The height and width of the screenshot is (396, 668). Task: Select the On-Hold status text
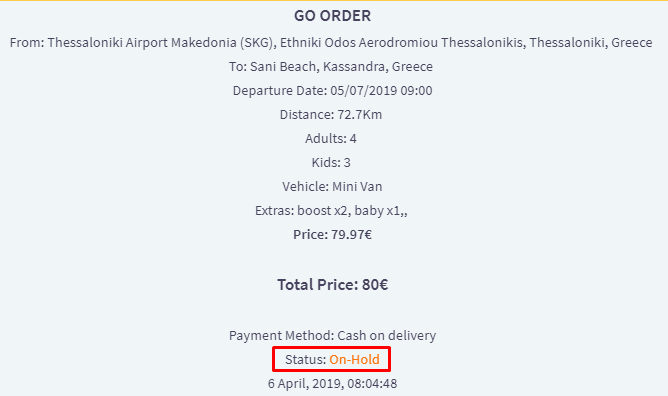(354, 359)
